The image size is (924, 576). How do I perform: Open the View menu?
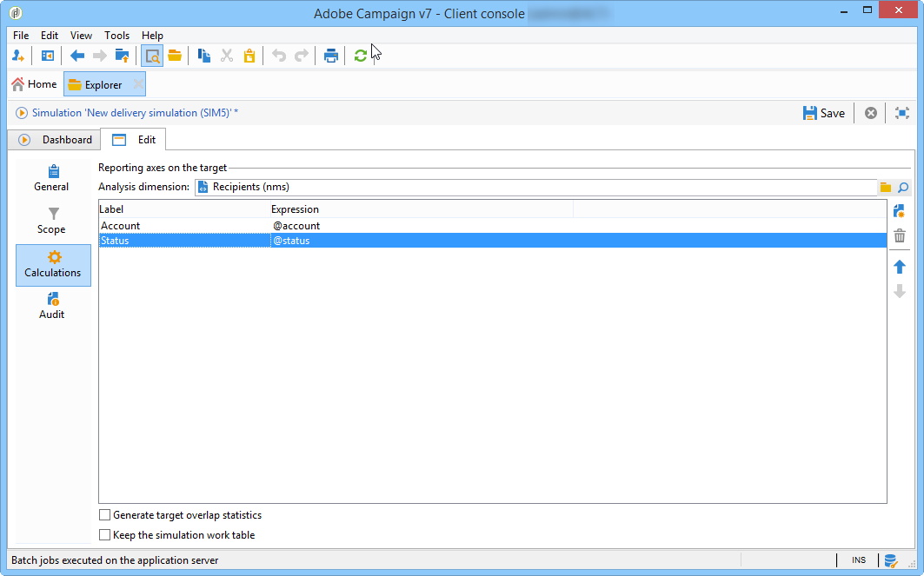coord(81,36)
